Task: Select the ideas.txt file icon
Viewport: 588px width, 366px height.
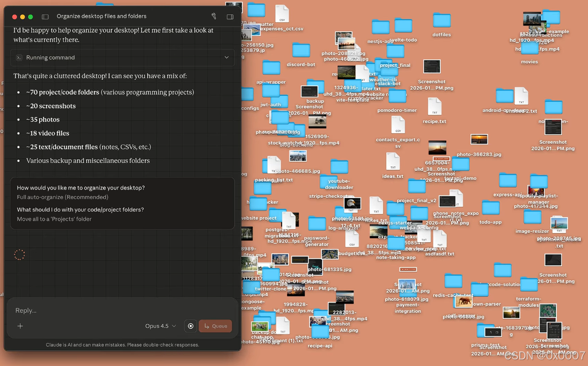Action: (x=393, y=161)
